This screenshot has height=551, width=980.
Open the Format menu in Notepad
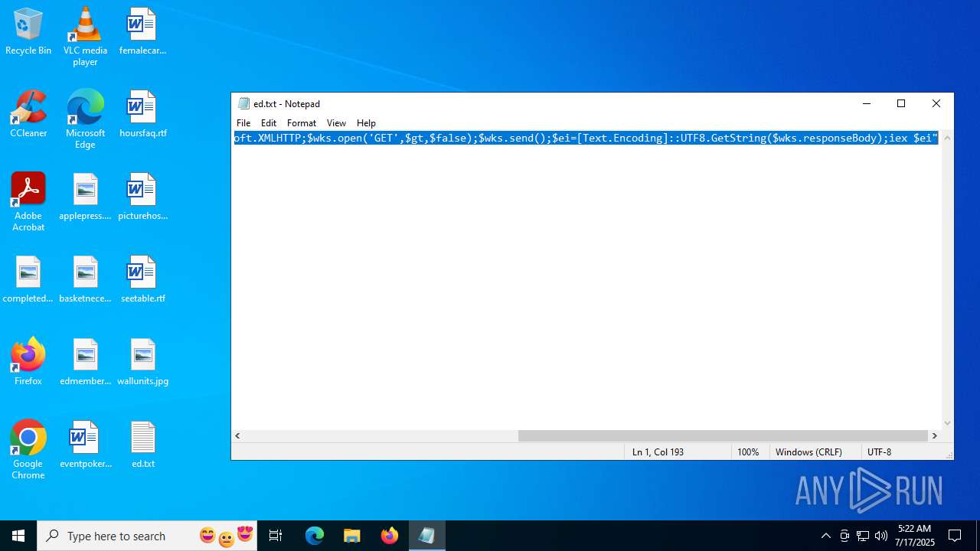(x=302, y=123)
